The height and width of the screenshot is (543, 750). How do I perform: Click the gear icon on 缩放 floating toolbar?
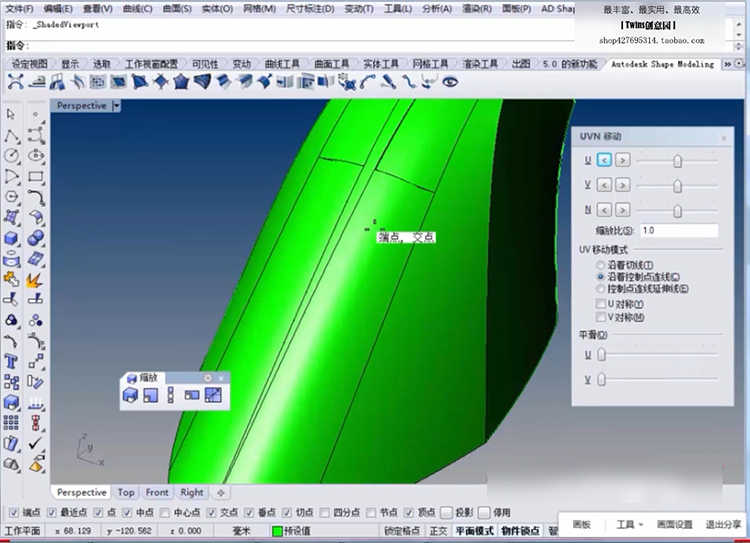(x=208, y=378)
